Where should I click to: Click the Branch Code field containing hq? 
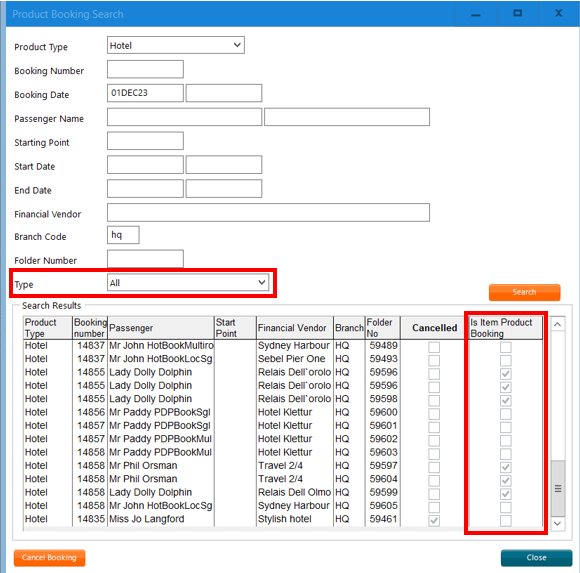click(x=123, y=235)
